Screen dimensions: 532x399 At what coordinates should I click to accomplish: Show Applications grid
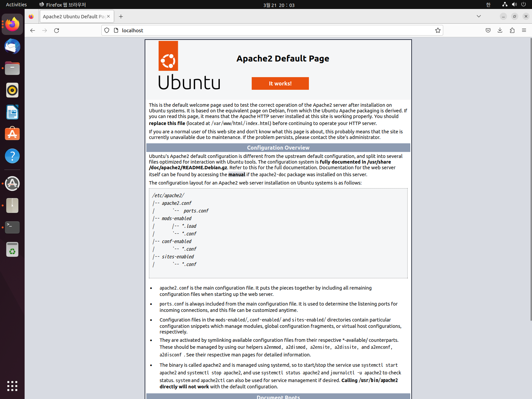coord(12,386)
